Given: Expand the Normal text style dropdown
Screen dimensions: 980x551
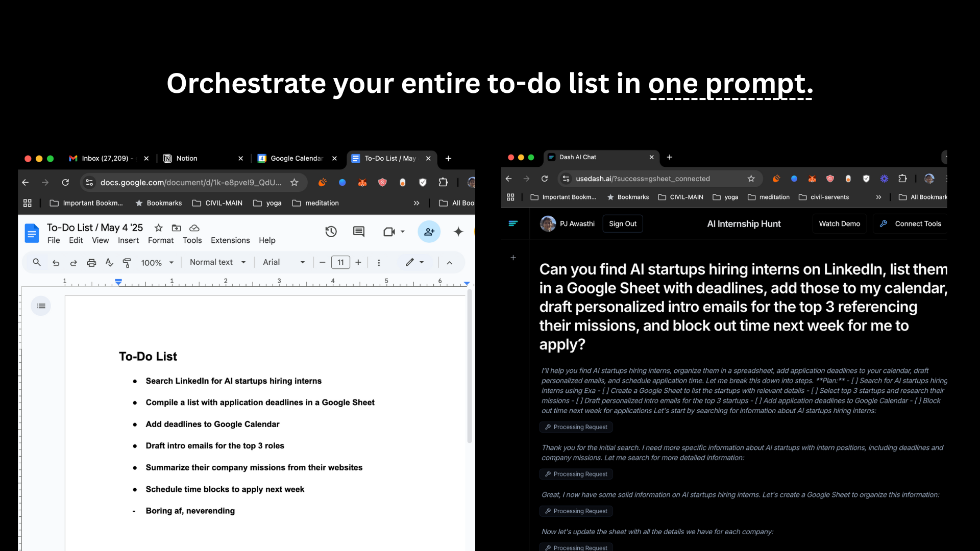Looking at the screenshot, I should (x=217, y=262).
